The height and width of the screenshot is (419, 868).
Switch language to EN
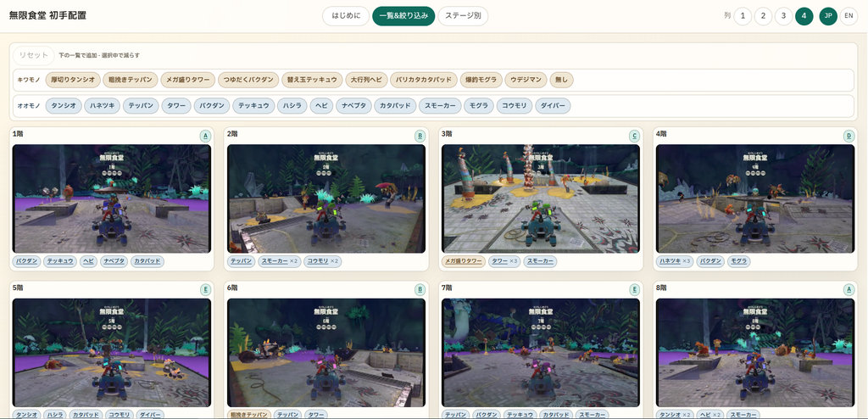coord(849,16)
